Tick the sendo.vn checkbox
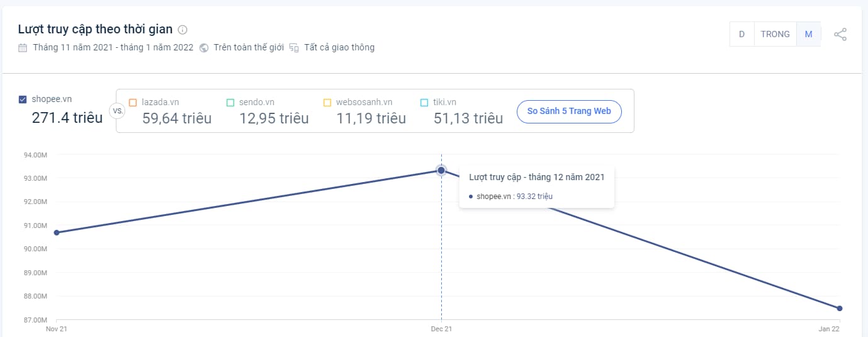Image resolution: width=868 pixels, height=337 pixels. pos(230,102)
